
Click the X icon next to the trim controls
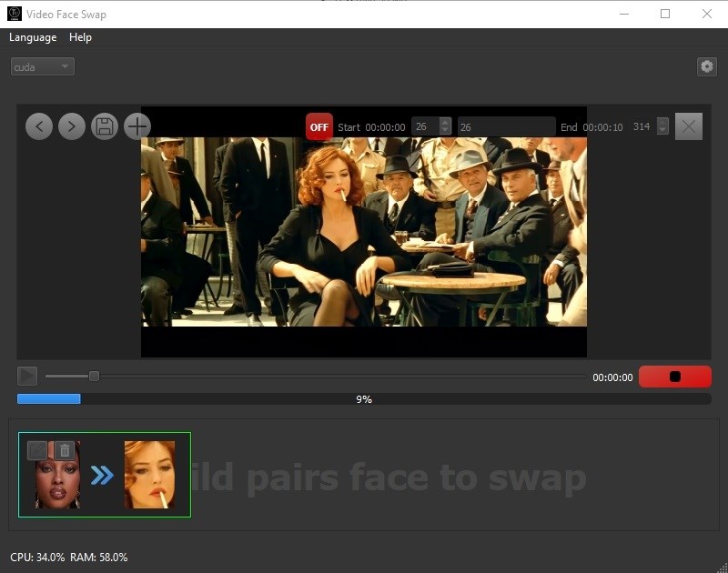click(x=689, y=126)
